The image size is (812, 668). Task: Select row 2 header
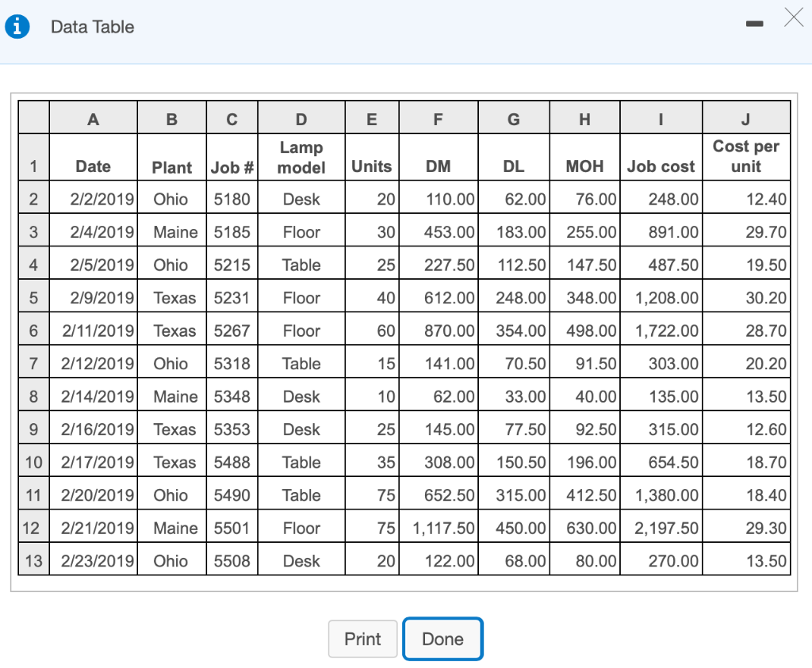tap(33, 197)
